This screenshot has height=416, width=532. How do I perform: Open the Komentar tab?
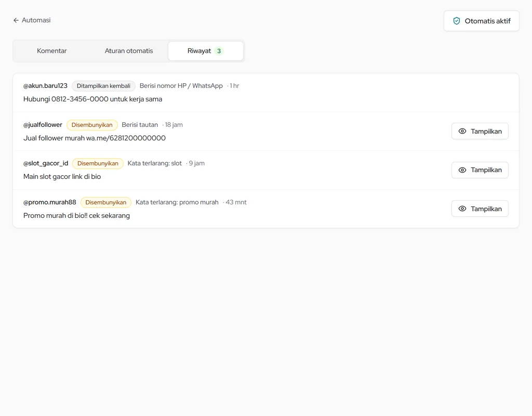pos(52,51)
